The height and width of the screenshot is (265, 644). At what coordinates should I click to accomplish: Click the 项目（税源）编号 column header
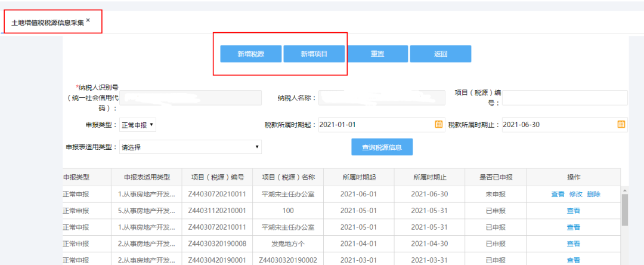217,177
